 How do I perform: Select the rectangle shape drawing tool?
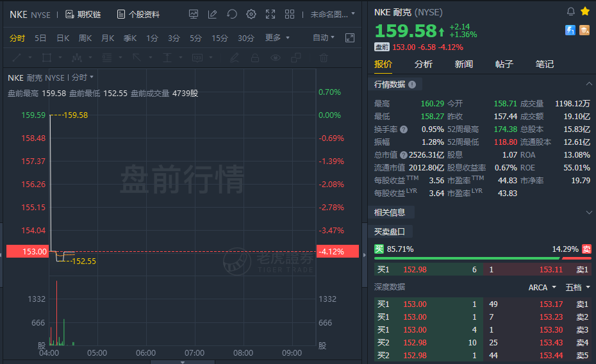47,58
